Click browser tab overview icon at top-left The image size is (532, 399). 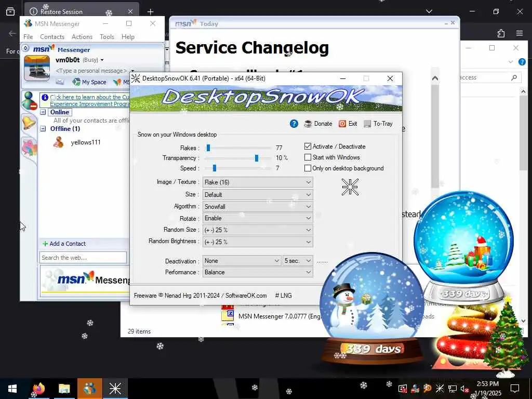coord(10,11)
